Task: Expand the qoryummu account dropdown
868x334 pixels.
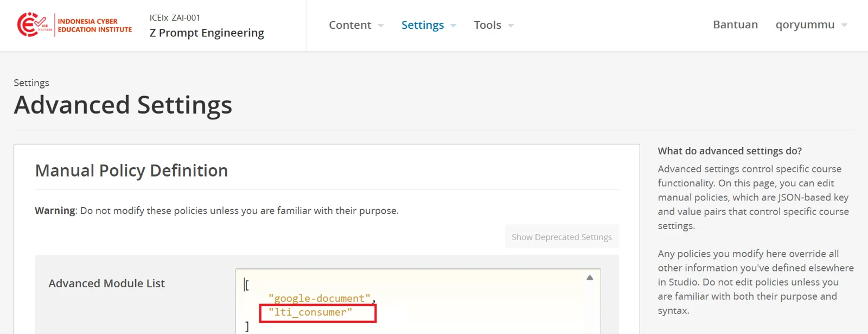Action: coord(811,25)
